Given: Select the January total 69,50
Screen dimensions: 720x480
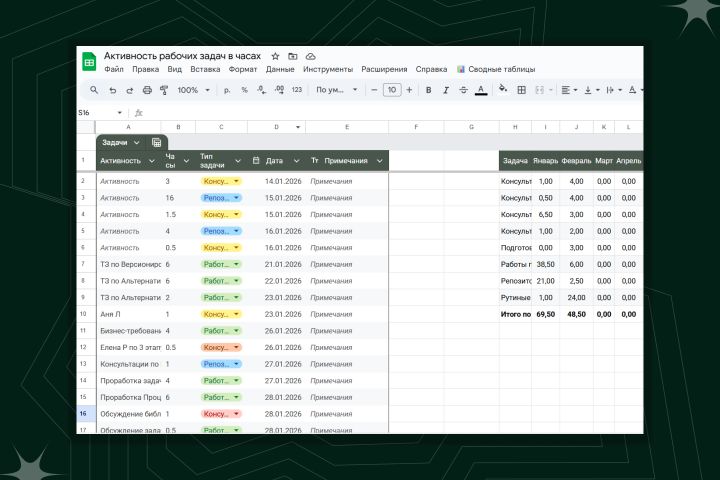Looking at the screenshot, I should point(546,314).
